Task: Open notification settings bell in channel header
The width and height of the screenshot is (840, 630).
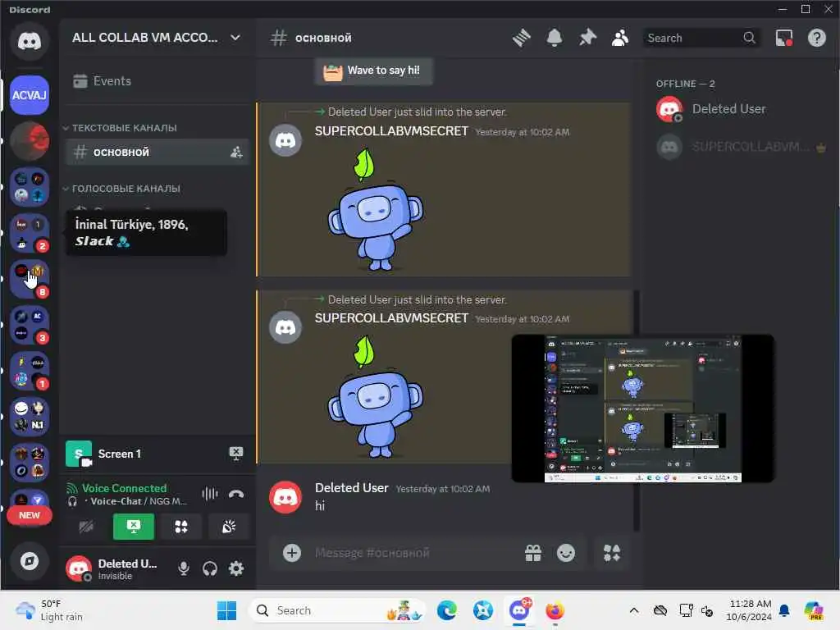Action: [555, 38]
